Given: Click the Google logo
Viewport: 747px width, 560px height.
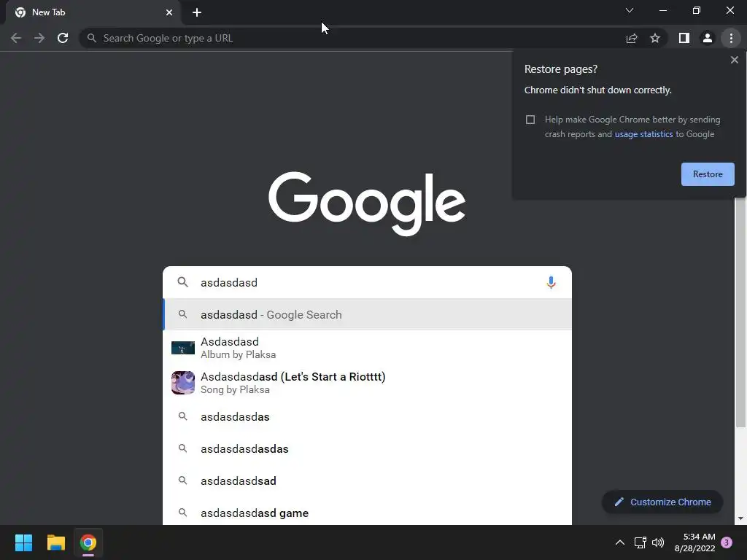Looking at the screenshot, I should pos(367,204).
